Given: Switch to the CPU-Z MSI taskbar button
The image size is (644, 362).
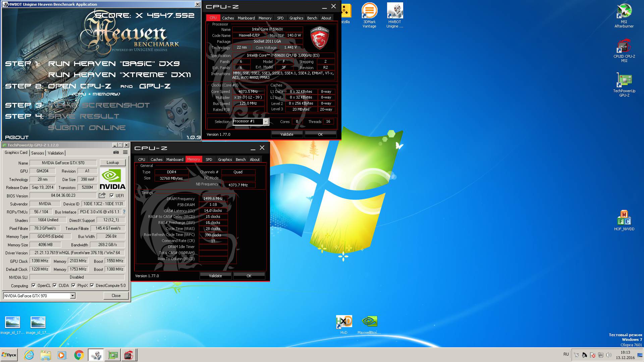Looking at the screenshot, I should 129,355.
